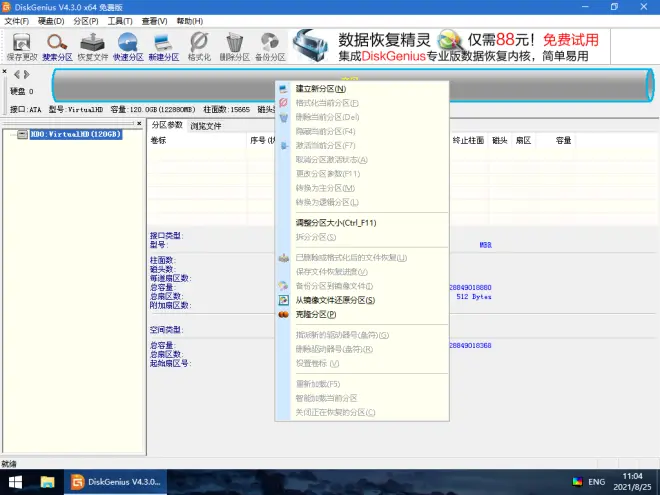Open the 查看(V) menu
660x495 pixels.
tap(154, 21)
